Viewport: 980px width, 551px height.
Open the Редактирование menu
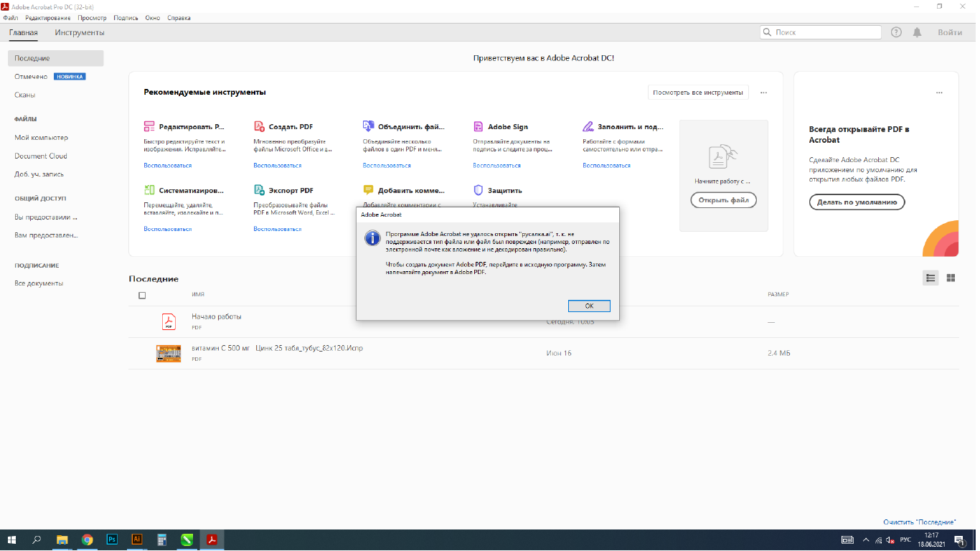[48, 17]
